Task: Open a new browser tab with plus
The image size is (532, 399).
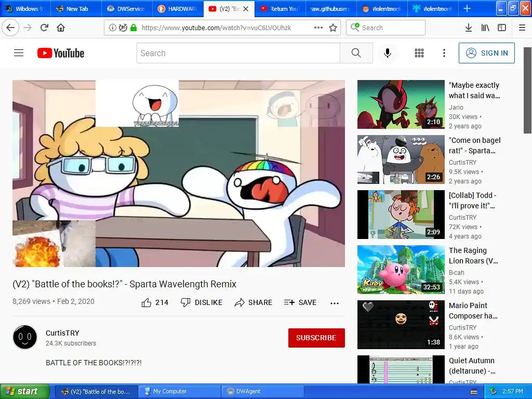Action: tap(467, 8)
